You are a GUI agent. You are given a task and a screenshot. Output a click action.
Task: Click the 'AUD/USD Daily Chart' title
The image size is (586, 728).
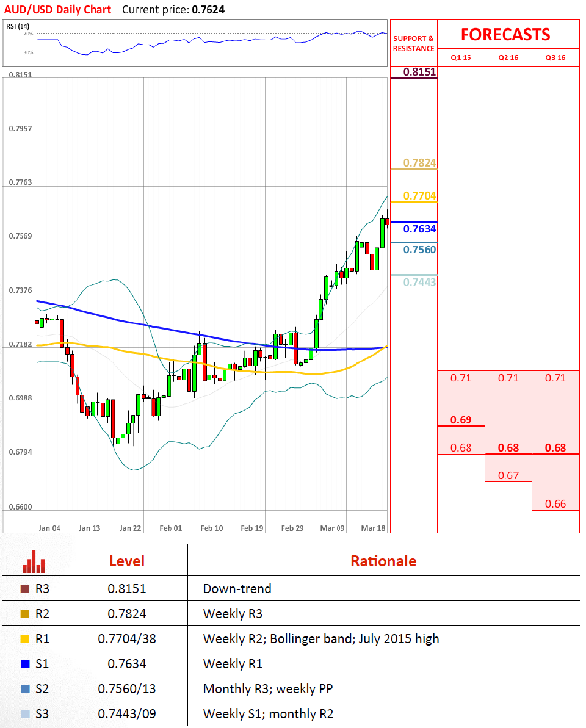click(57, 10)
